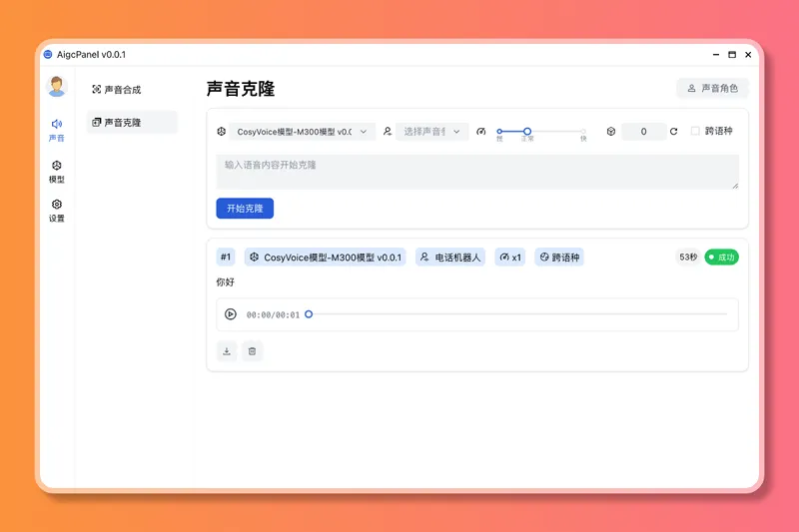
Task: Open the 声音角色 button at top right
Action: tap(712, 89)
